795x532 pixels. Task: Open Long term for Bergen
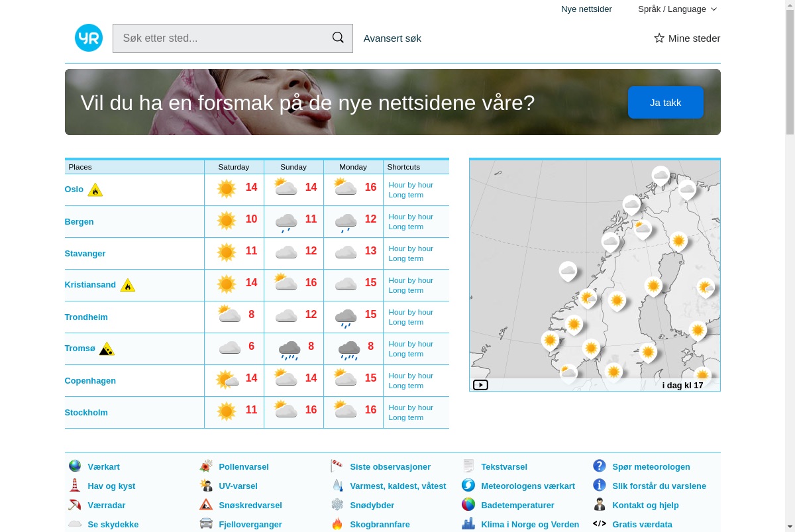pyautogui.click(x=406, y=227)
